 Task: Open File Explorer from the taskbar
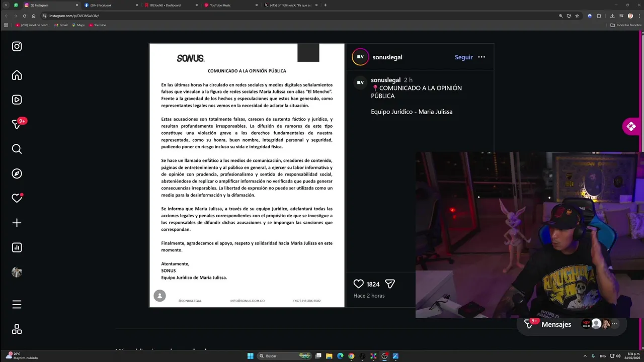click(x=329, y=356)
